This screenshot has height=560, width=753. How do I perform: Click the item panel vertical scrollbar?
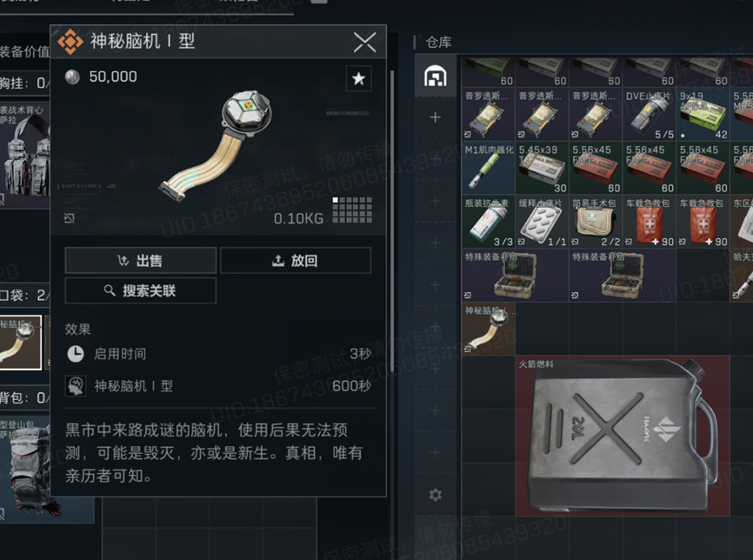tap(392, 221)
